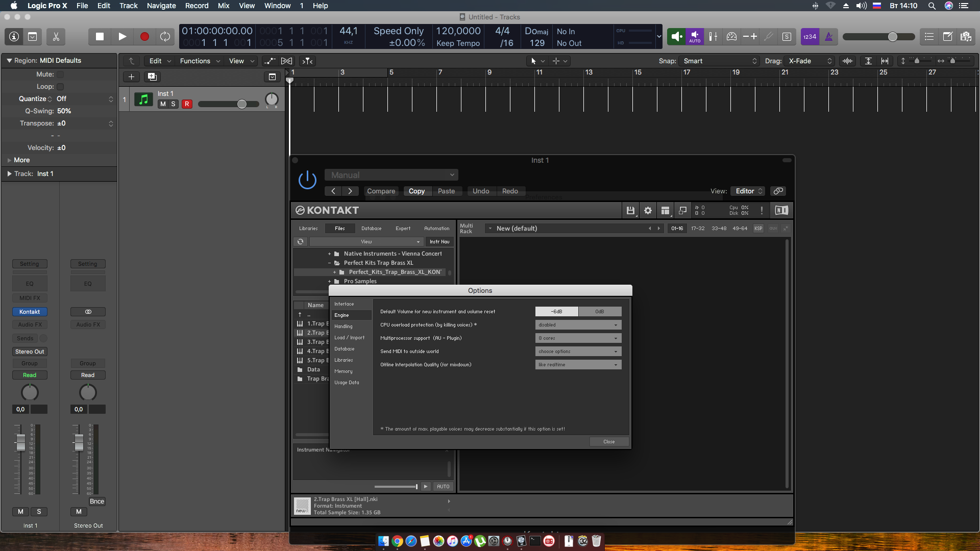Record-enable track Inst 1 with R
The height and width of the screenshot is (551, 980).
[187, 104]
